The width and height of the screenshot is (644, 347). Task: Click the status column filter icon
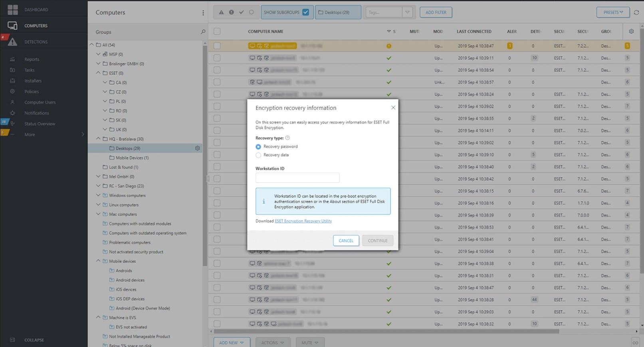[389, 32]
